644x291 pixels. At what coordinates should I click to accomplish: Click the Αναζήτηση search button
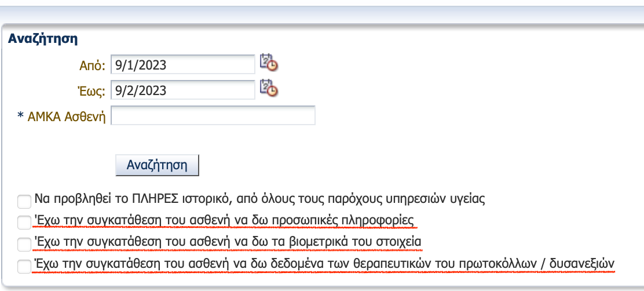pos(157,165)
